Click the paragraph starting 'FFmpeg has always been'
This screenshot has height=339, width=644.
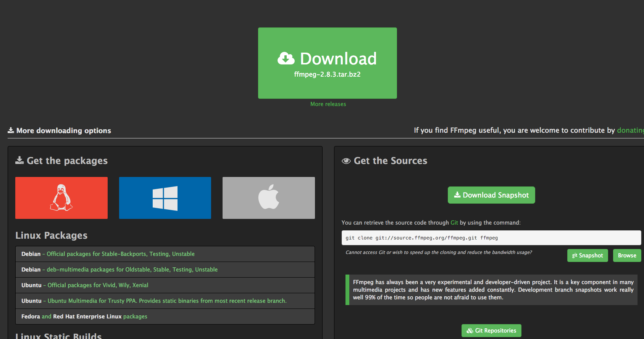[x=493, y=290]
